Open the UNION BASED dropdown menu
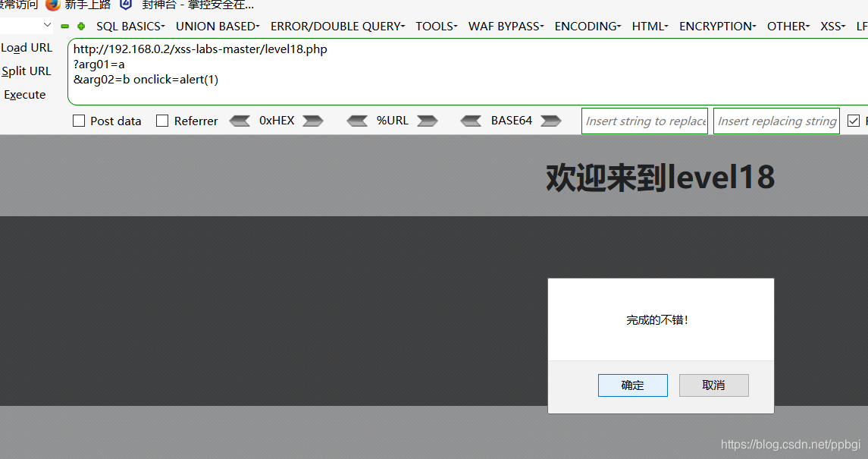Image resolution: width=868 pixels, height=459 pixels. (x=218, y=26)
